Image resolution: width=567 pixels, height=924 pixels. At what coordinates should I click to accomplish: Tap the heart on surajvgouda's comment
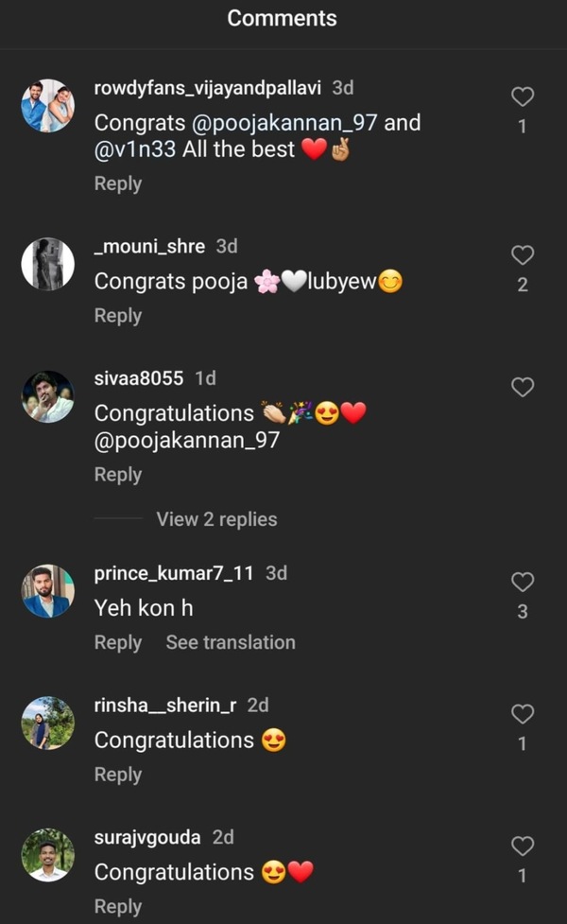[522, 846]
